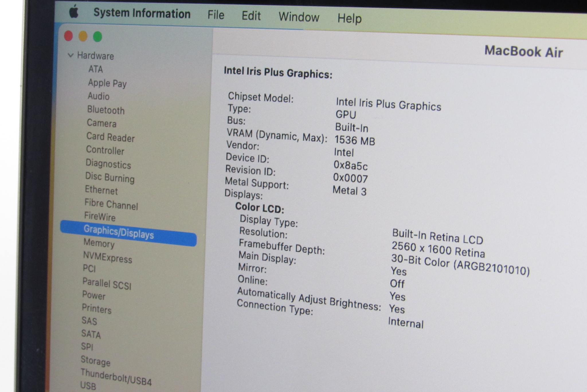Screen dimensions: 587x392
Task: Click the green fullscreen window button
Action: (x=98, y=37)
